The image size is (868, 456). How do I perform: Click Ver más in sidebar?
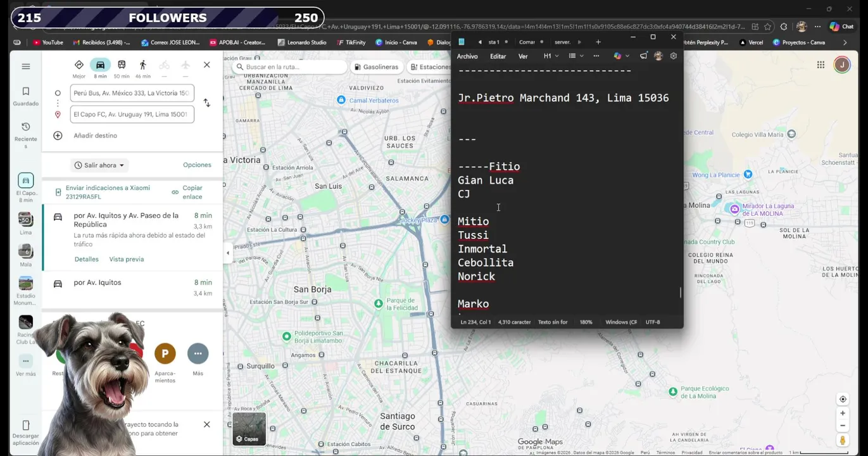[x=26, y=366]
